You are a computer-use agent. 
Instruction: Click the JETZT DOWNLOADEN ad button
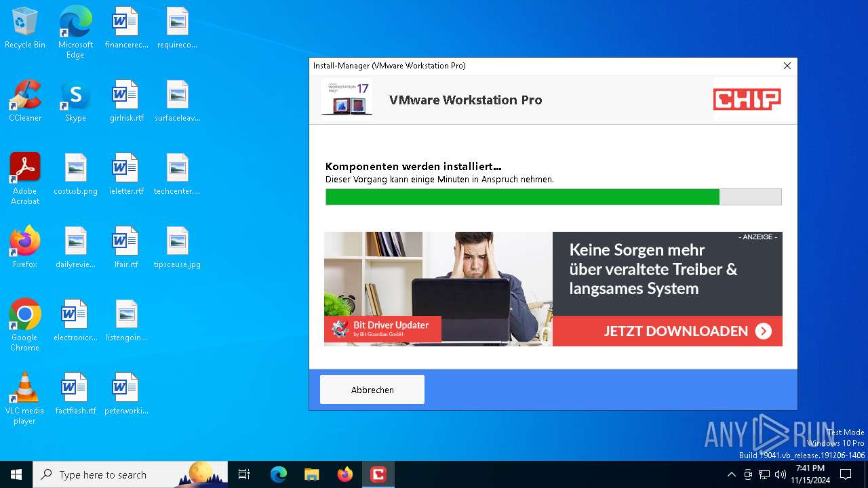pos(667,331)
